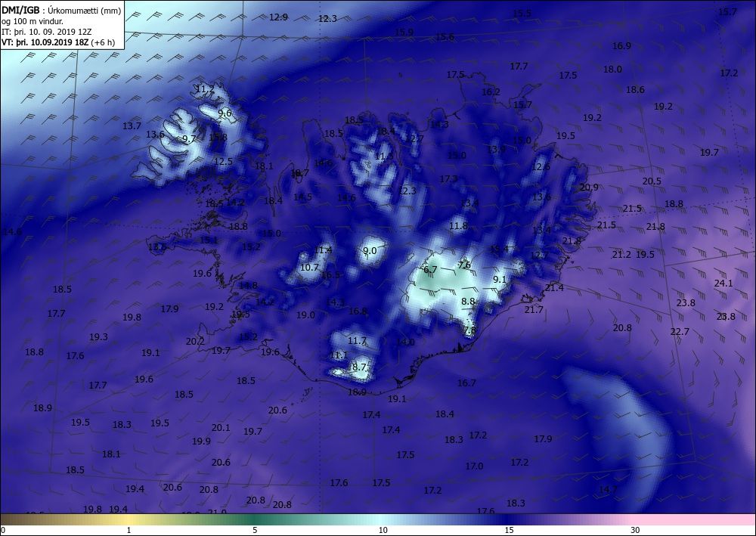This screenshot has height=536, width=756.
Task: Click the 18.0 value on the map
Action: click(x=613, y=69)
